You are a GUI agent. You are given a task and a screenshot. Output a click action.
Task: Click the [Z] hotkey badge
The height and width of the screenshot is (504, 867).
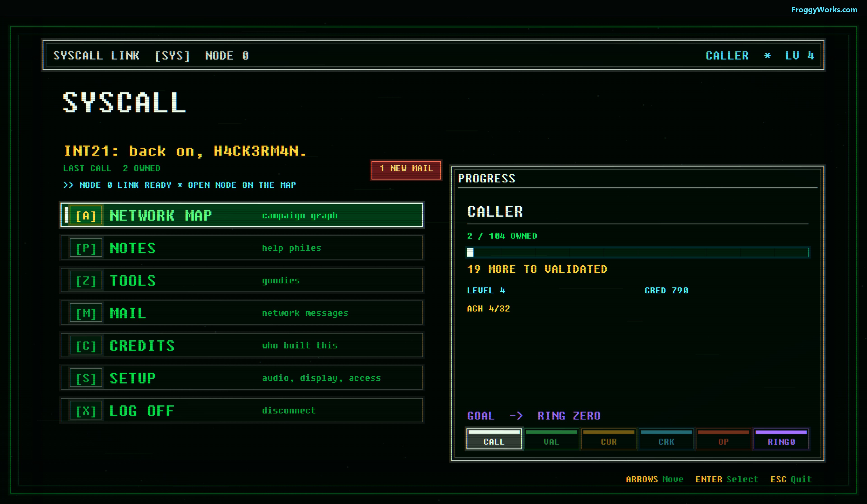86,280
